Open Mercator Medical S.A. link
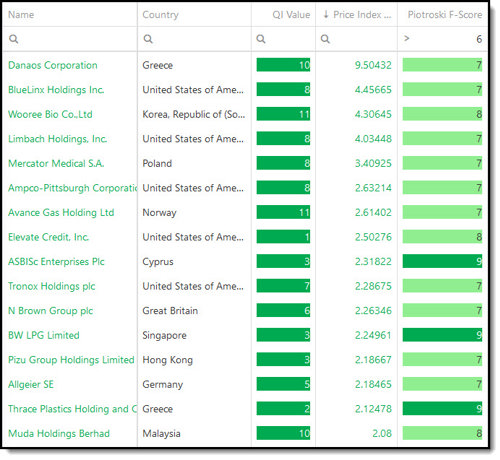 [56, 163]
